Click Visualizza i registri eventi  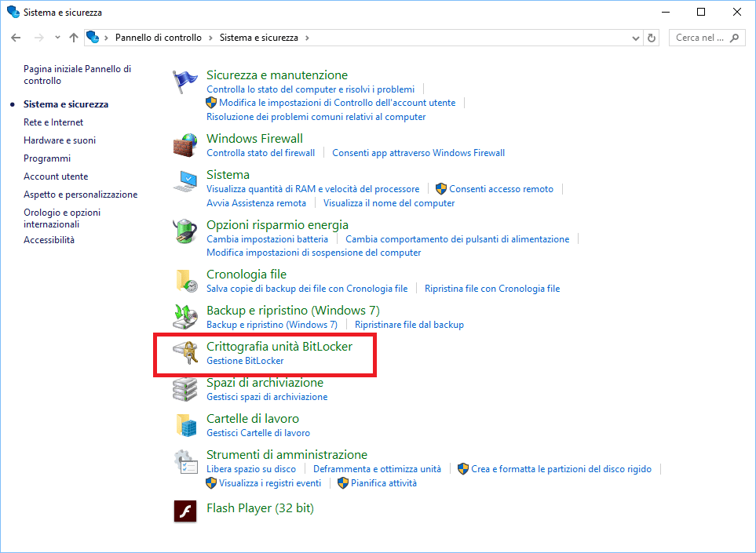click(269, 483)
